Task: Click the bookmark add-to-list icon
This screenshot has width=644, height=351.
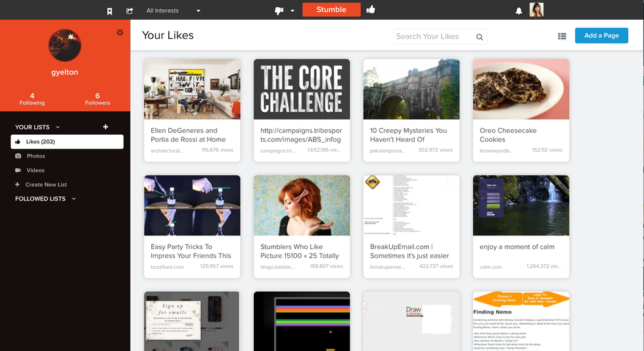Action: (x=110, y=11)
